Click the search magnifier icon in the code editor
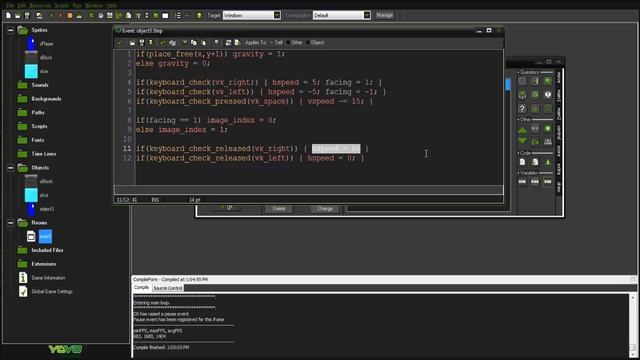This screenshot has height=360, width=640. (x=216, y=42)
